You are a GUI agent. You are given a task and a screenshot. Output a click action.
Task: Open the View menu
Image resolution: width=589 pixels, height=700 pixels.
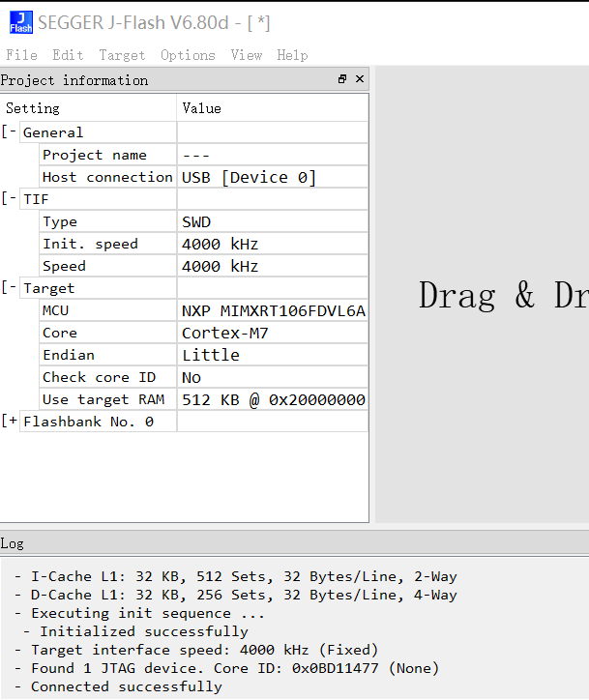pyautogui.click(x=246, y=55)
